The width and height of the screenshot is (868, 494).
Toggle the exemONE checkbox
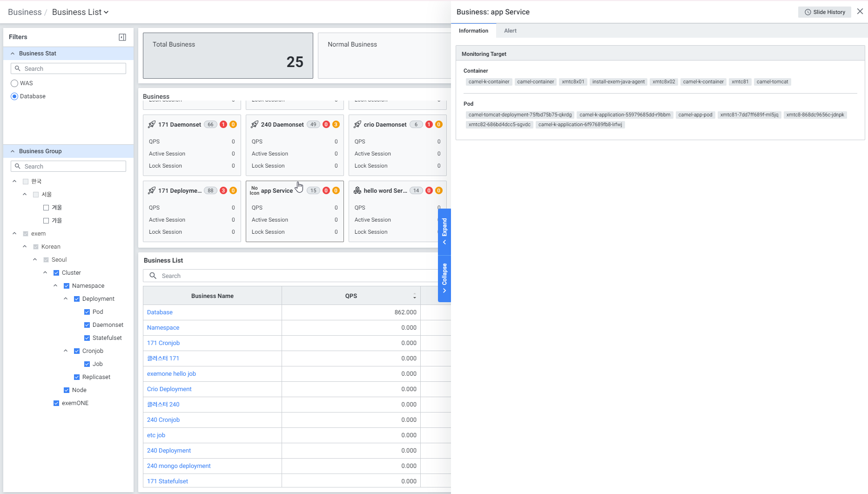[56, 403]
